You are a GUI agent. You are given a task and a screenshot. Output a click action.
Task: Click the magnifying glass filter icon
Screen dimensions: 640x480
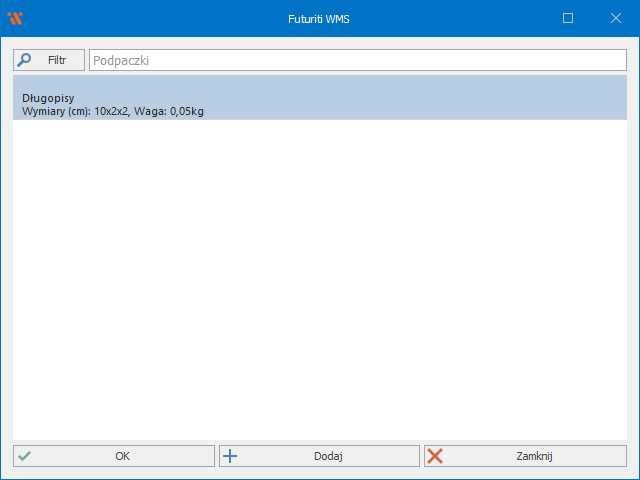[25, 60]
